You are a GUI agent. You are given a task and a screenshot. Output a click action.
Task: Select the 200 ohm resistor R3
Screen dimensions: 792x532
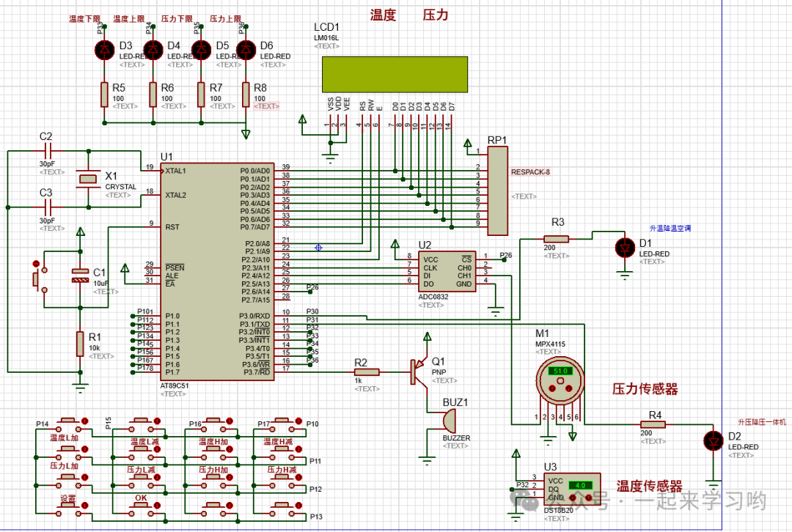[556, 239]
